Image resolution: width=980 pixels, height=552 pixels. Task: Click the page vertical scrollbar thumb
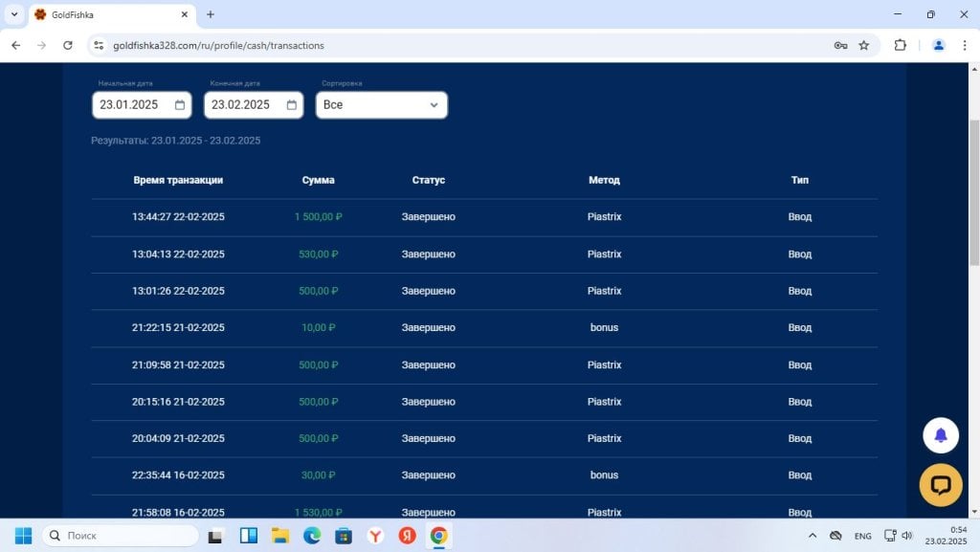(973, 192)
